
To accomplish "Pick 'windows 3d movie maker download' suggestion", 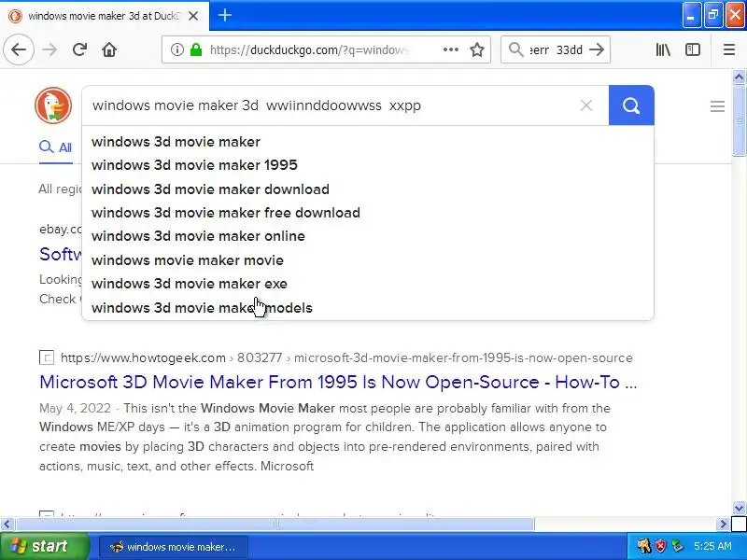I will (x=368, y=189).
